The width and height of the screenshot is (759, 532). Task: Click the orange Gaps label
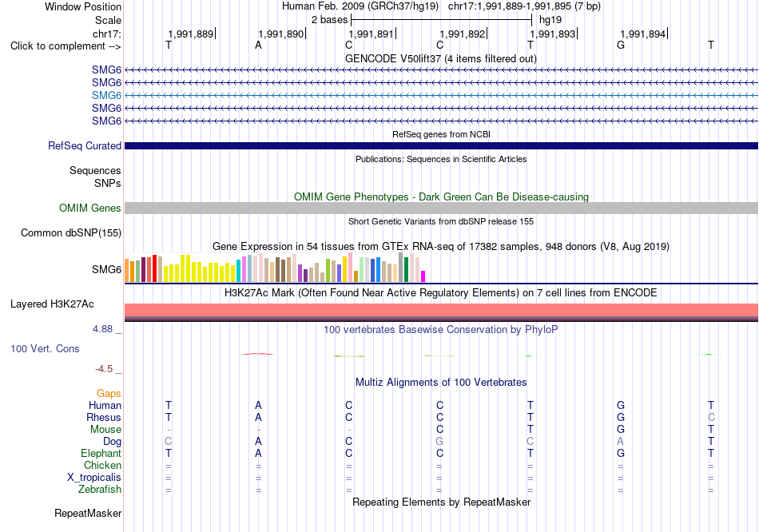coord(109,394)
